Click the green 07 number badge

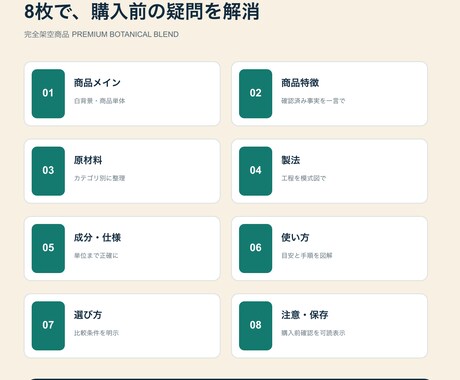[x=48, y=326]
